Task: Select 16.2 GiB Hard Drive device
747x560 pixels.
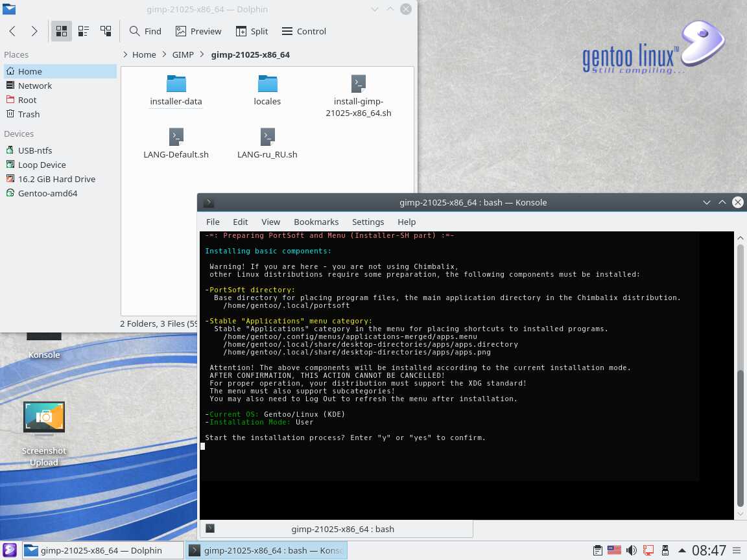Action: [x=60, y=179]
